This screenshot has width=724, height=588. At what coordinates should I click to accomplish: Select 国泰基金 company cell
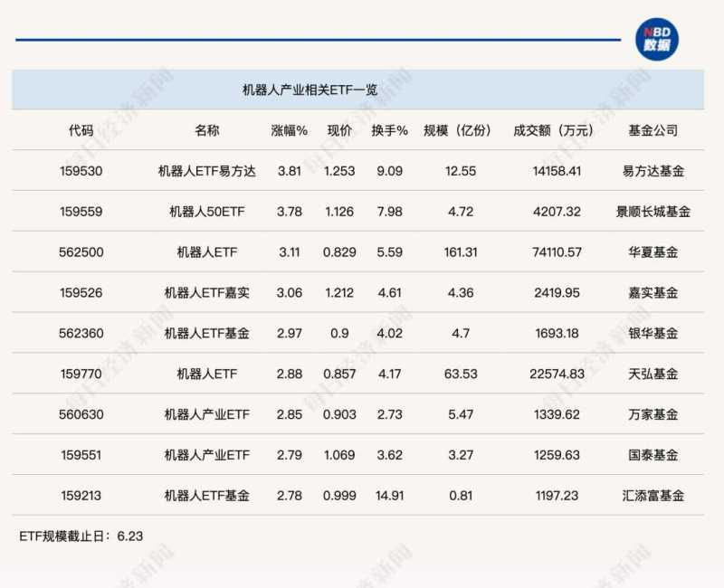point(653,455)
